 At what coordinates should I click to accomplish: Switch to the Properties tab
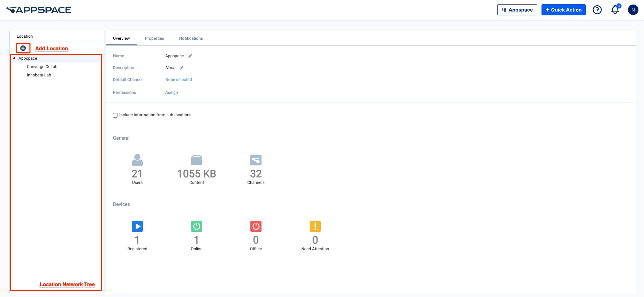coord(154,38)
